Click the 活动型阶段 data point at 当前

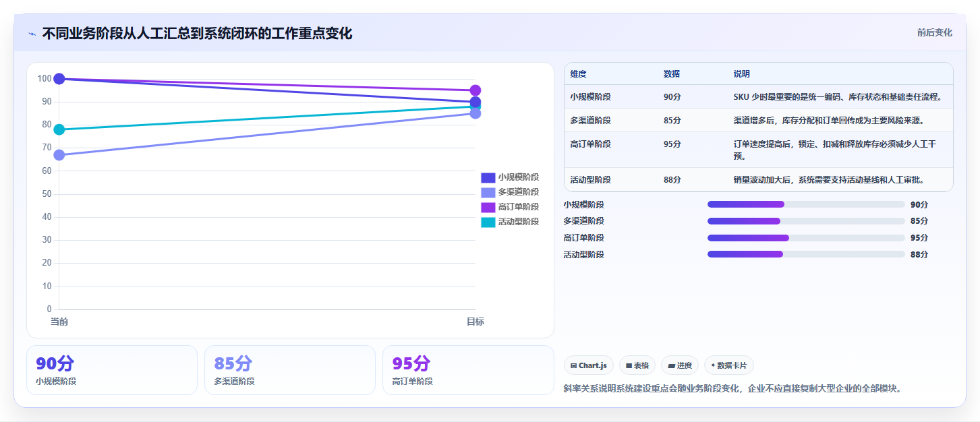59,129
